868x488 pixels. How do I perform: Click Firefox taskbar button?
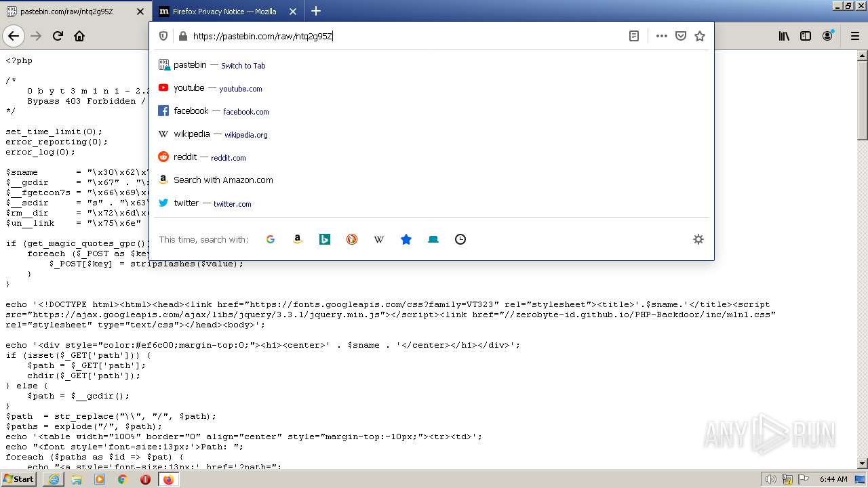click(168, 479)
